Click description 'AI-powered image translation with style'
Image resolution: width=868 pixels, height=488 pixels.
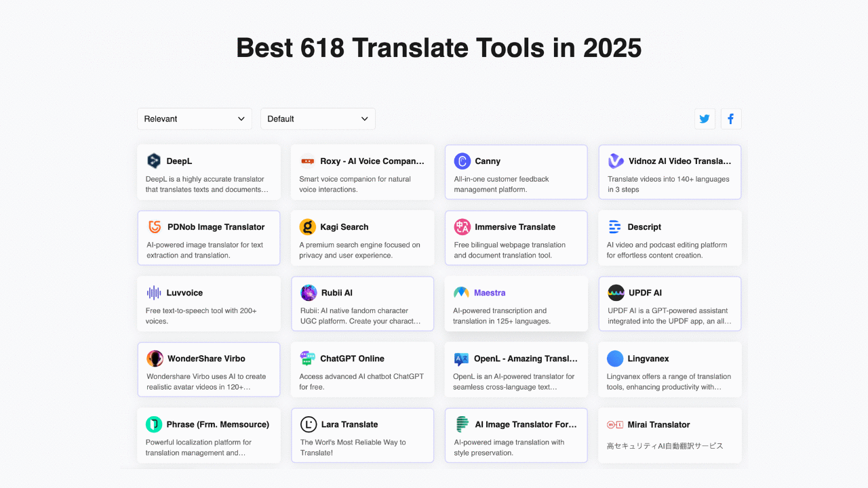click(x=509, y=447)
